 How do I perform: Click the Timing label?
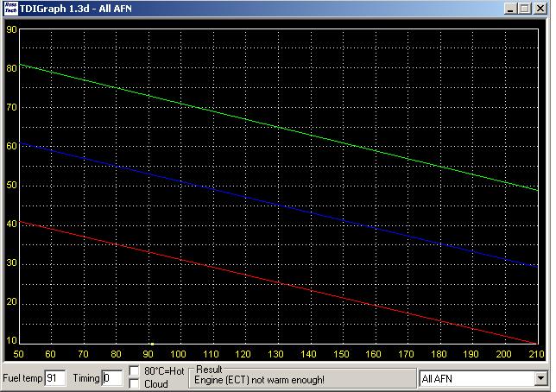[86, 378]
